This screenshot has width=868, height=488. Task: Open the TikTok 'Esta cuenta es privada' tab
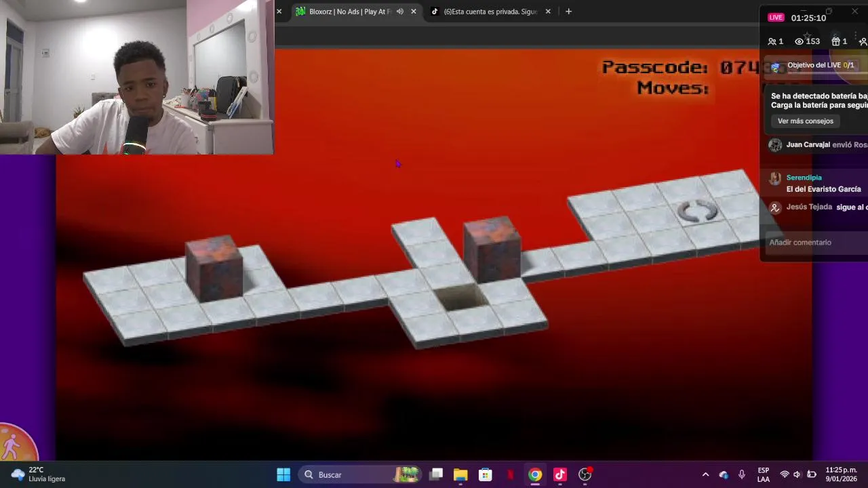coord(490,12)
